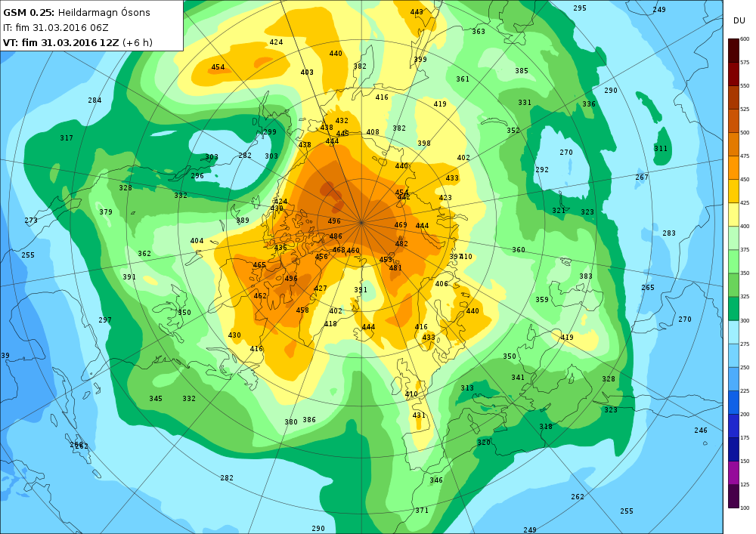Click the 406 ozone value
Viewport: 756px width, 534px height.
(442, 283)
